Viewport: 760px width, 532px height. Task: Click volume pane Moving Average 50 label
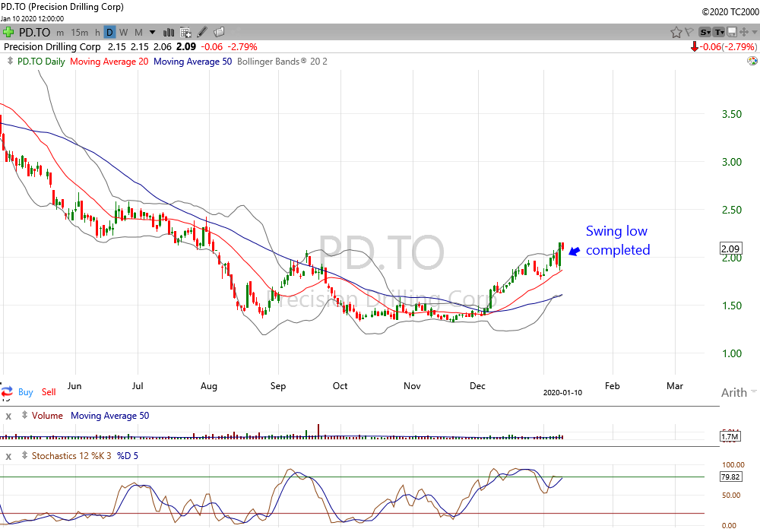click(x=110, y=416)
